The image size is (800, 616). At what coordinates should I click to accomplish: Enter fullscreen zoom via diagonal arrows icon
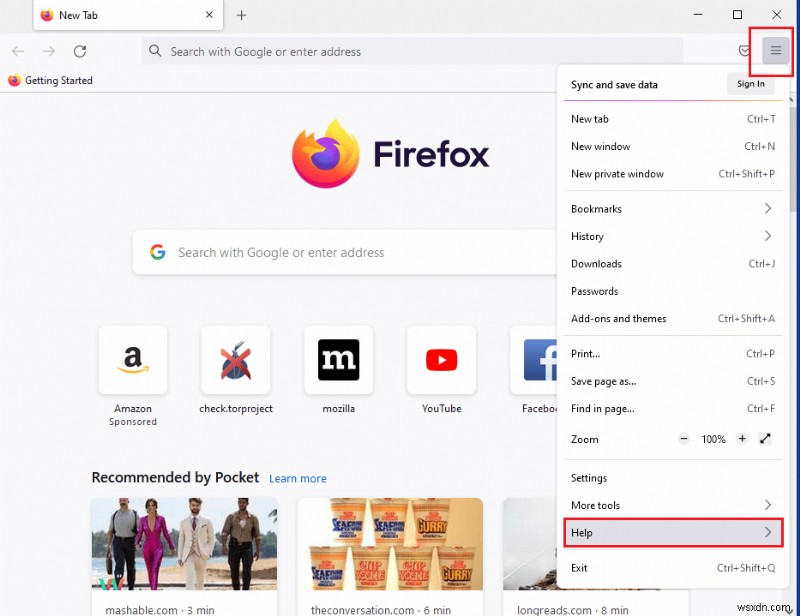pos(767,438)
